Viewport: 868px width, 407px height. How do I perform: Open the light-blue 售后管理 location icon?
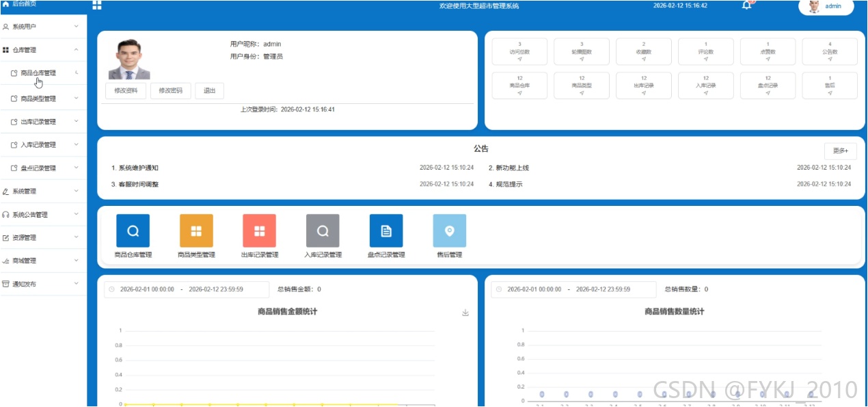[x=450, y=231]
